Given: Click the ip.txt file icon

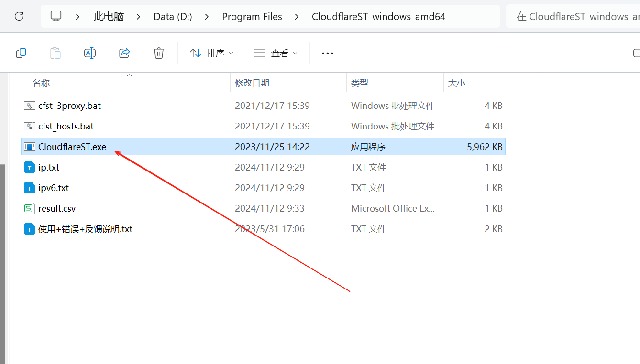Looking at the screenshot, I should [30, 167].
